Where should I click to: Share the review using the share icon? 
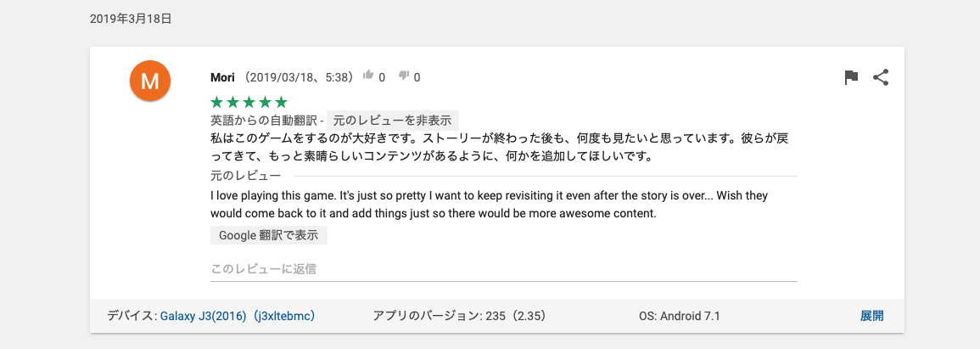click(881, 78)
